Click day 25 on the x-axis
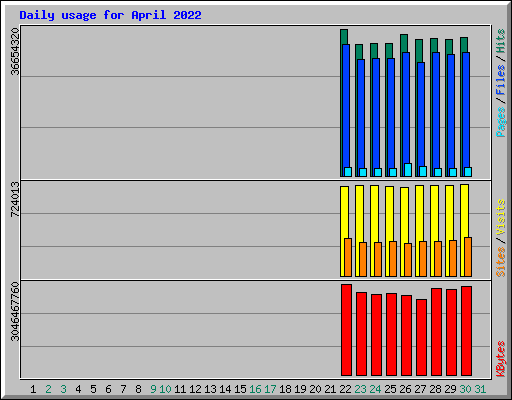The width and height of the screenshot is (512, 400). pos(390,389)
